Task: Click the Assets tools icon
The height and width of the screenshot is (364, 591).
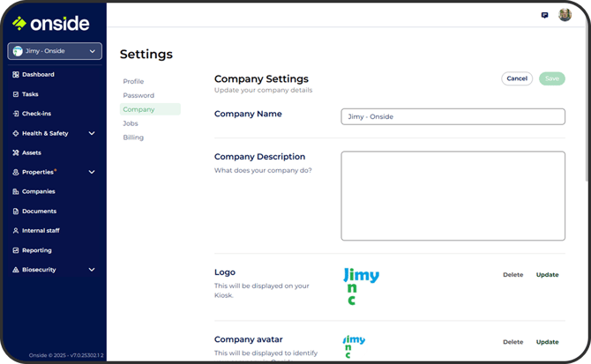Action: click(16, 152)
